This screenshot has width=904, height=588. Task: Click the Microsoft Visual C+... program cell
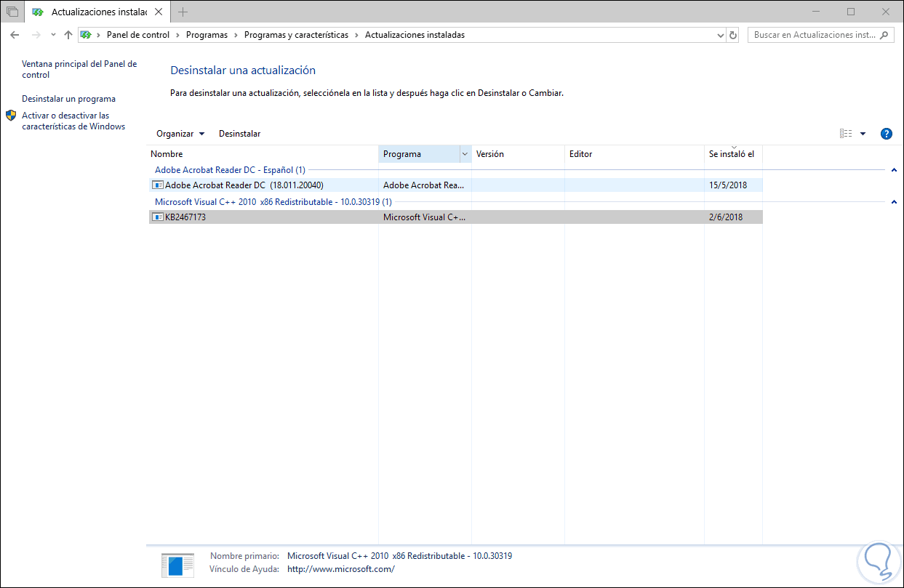(425, 217)
